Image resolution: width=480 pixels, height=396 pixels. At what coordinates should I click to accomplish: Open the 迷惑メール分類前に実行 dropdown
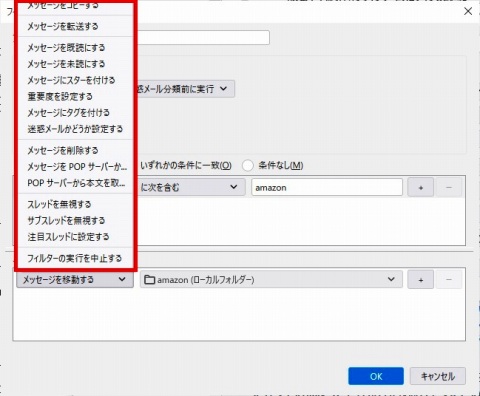pyautogui.click(x=185, y=89)
